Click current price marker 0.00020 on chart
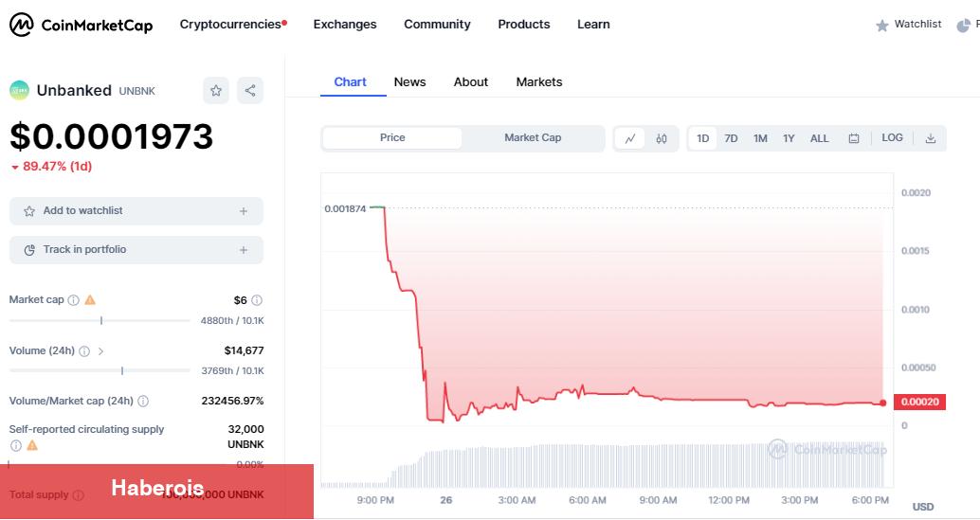This screenshot has width=980, height=520. pyautogui.click(x=919, y=402)
